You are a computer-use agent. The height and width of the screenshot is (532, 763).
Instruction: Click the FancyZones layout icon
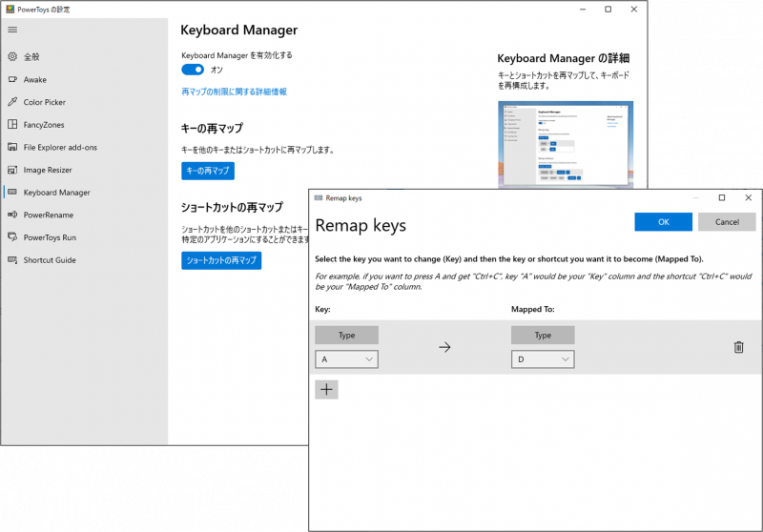pos(12,125)
